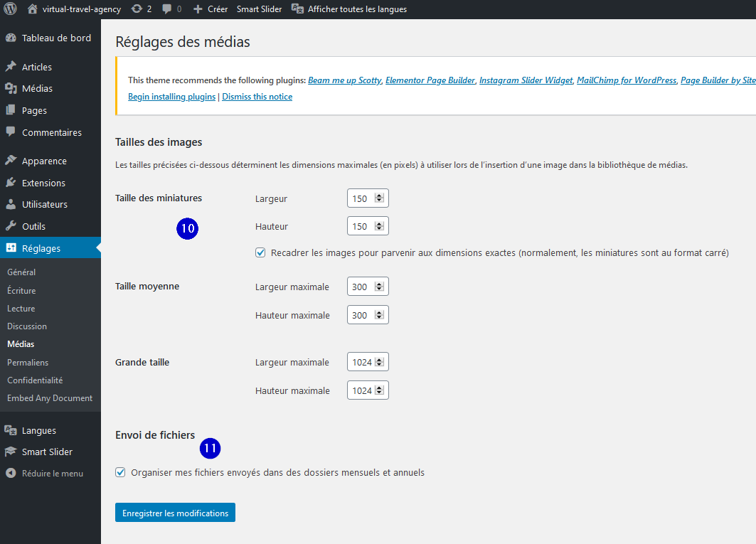The width and height of the screenshot is (756, 544).
Task: Open the Apparence menu label
Action: point(44,161)
